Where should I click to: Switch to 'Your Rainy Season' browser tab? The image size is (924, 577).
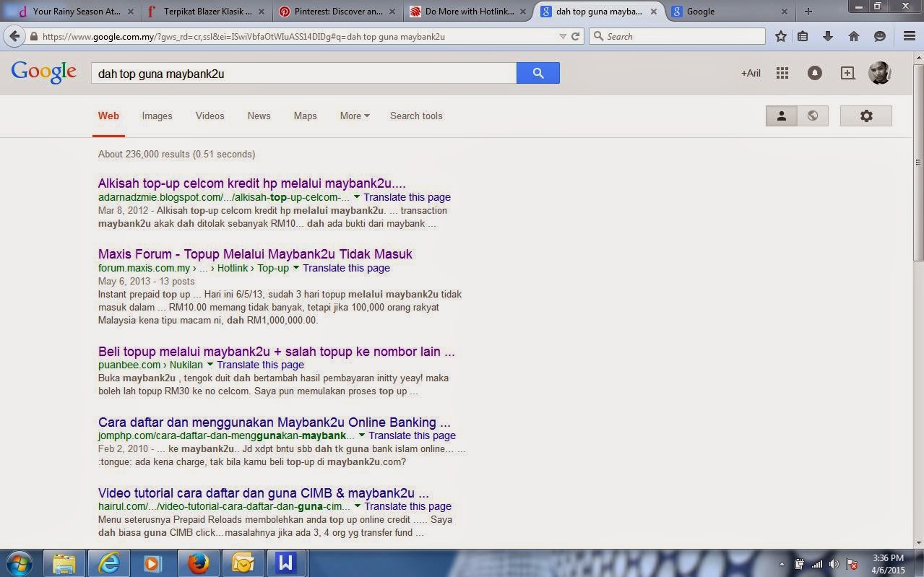[x=76, y=11]
